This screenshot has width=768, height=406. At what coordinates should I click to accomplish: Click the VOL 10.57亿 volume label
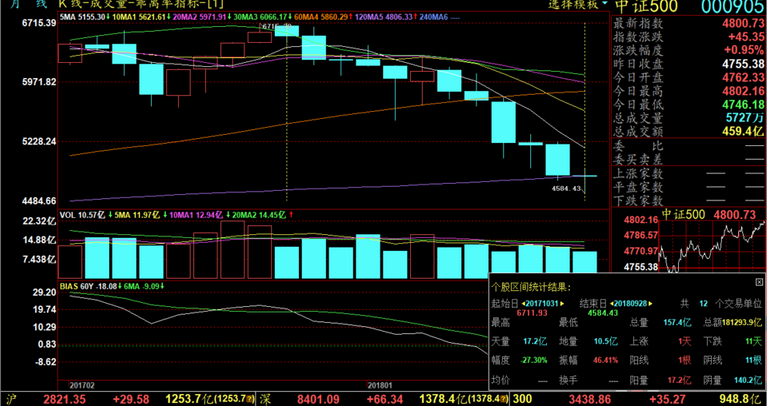(86, 215)
